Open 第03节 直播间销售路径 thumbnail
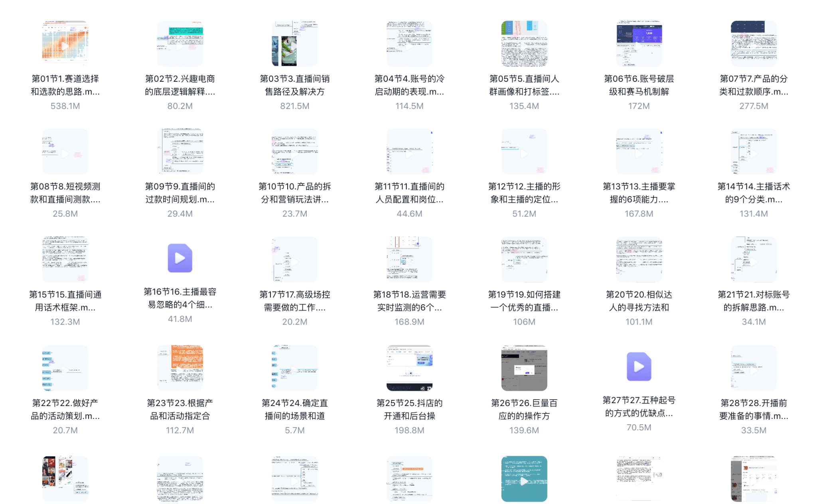This screenshot has width=817, height=504. [294, 43]
